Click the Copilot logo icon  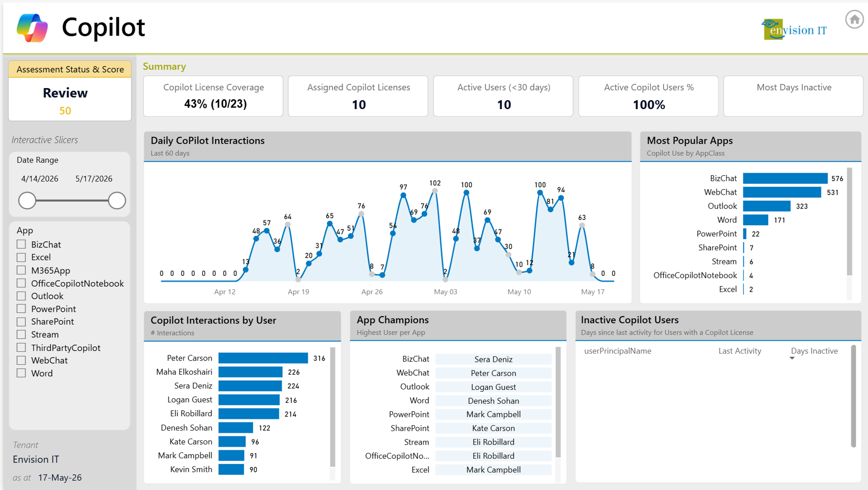[x=32, y=28]
